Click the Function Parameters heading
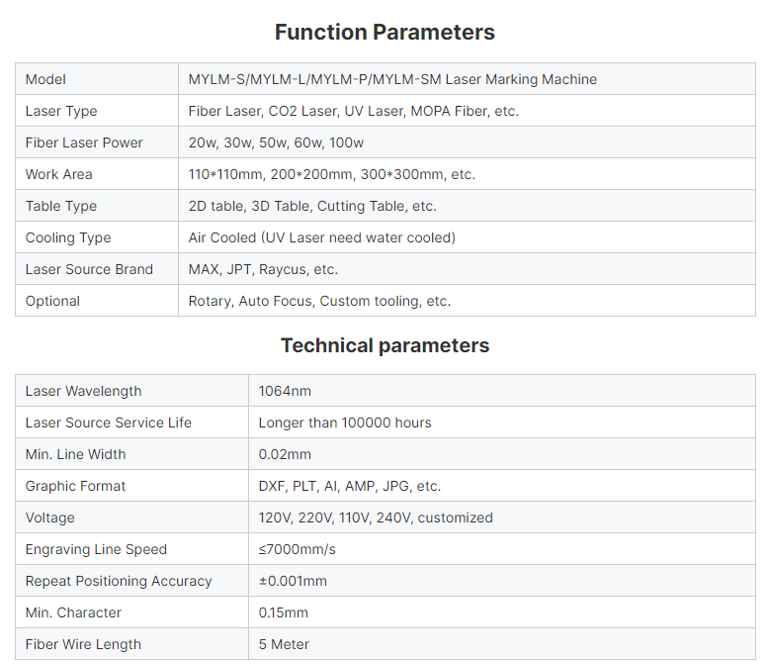Image resolution: width=770 pixels, height=669 pixels. pyautogui.click(x=385, y=32)
